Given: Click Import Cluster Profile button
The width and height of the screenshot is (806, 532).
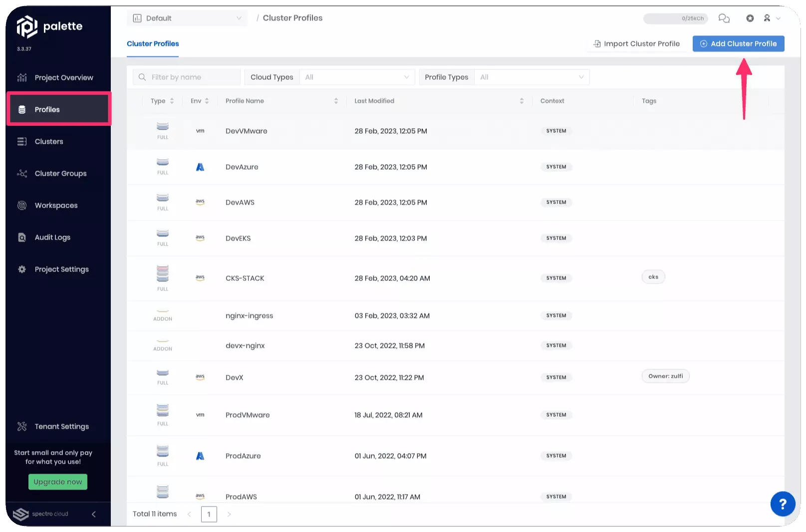Looking at the screenshot, I should 636,43.
